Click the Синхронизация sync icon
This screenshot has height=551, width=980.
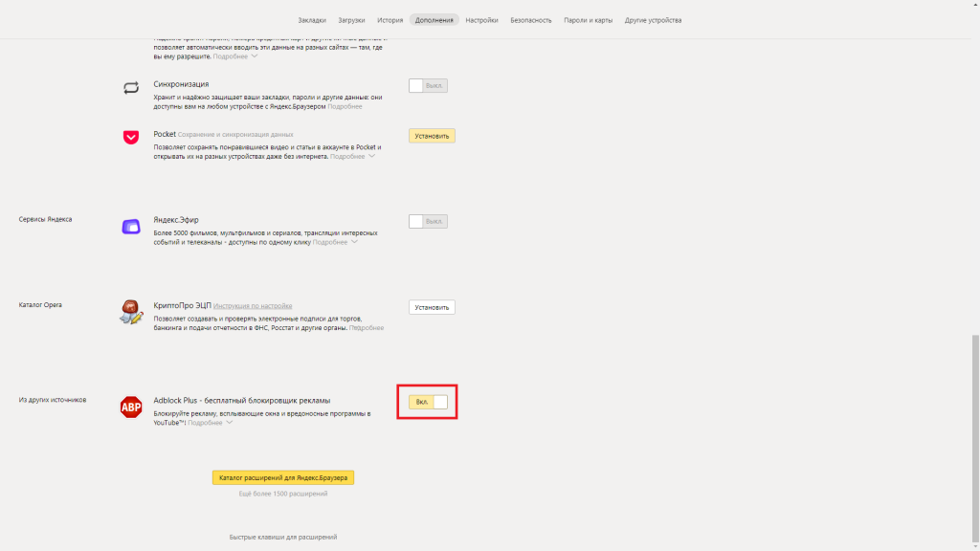click(130, 87)
